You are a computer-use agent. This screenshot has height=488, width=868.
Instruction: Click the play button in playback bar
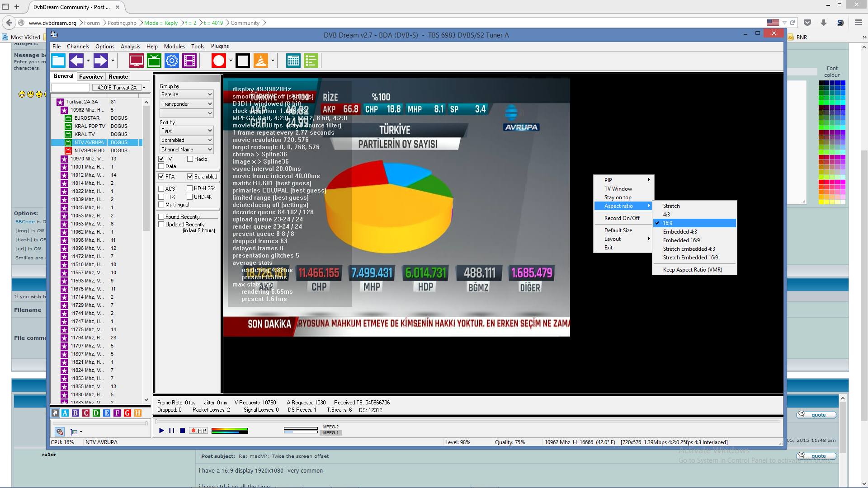161,431
